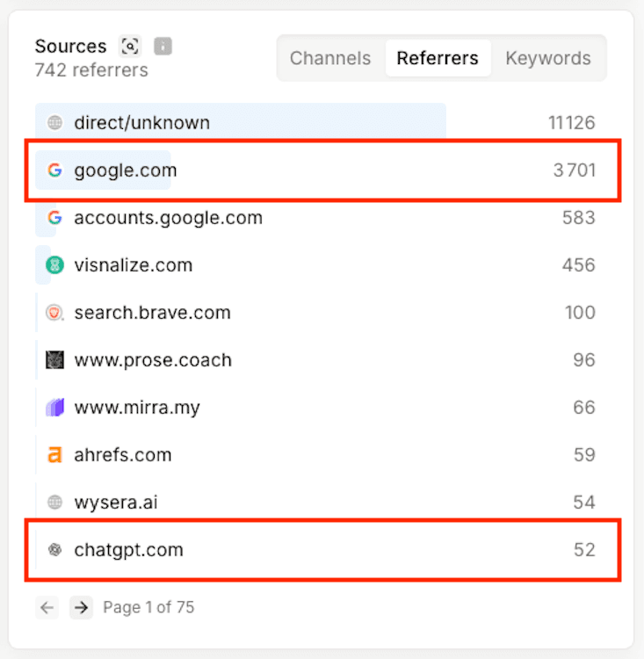Go to the previous page arrow

point(47,607)
